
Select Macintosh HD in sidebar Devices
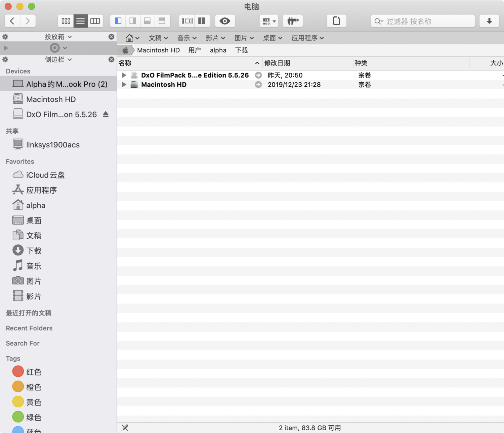[58, 99]
